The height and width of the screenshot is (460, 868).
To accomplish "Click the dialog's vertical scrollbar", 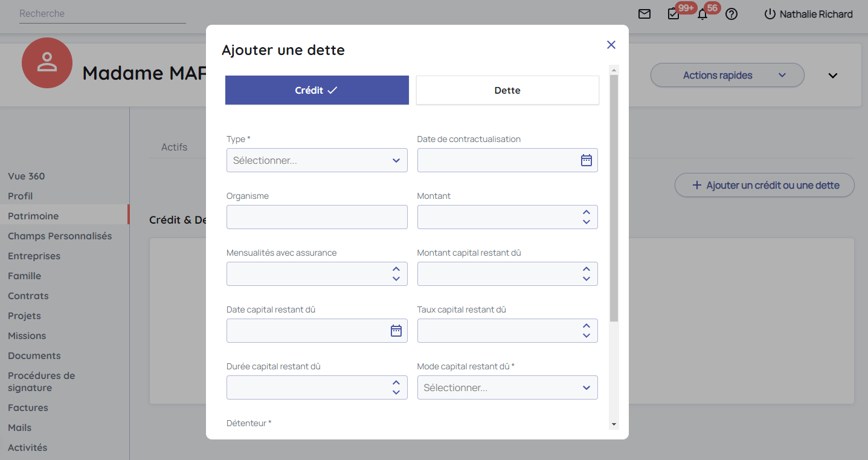I will click(614, 199).
